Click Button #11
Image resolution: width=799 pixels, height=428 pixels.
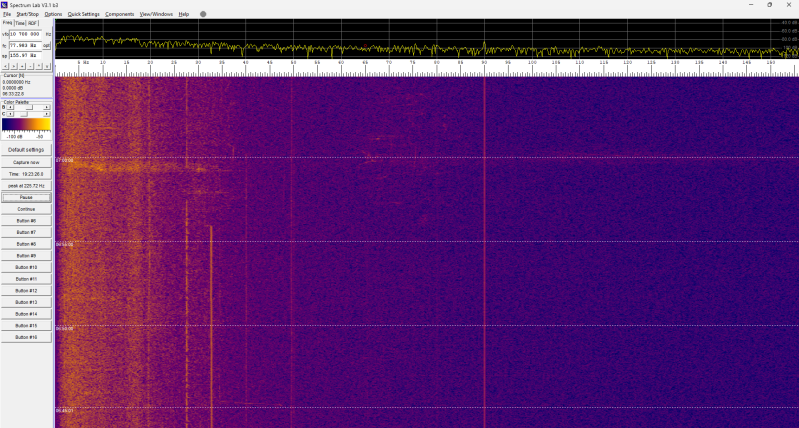coord(26,279)
